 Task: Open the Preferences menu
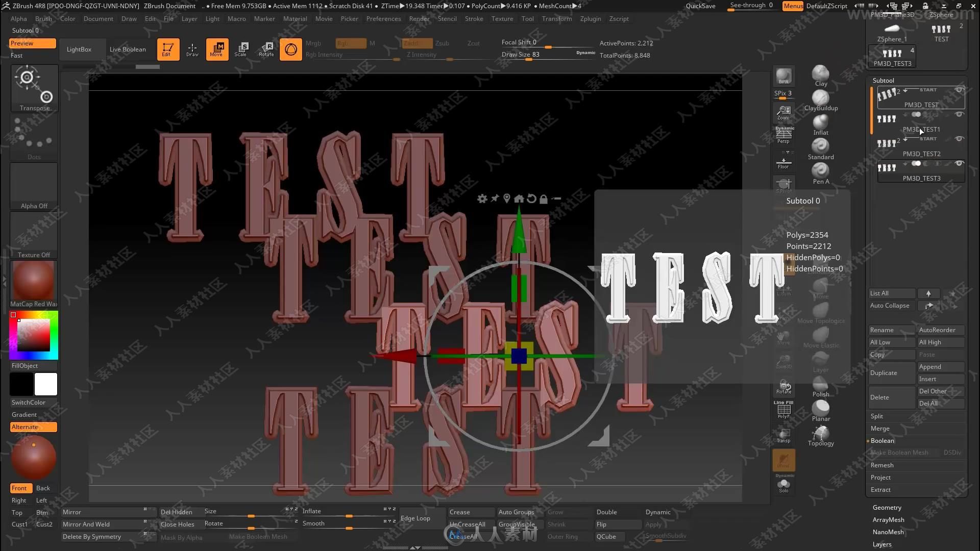click(383, 19)
